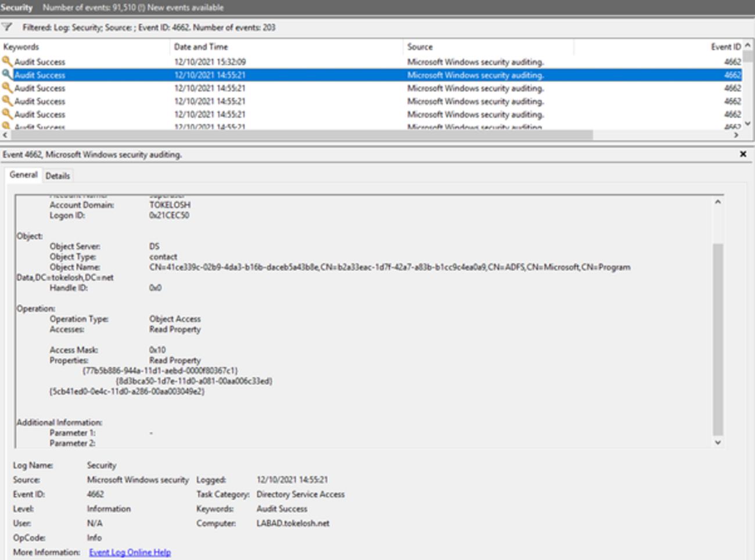This screenshot has height=560, width=755.
Task: Click event list scroll up arrow
Action: click(748, 45)
